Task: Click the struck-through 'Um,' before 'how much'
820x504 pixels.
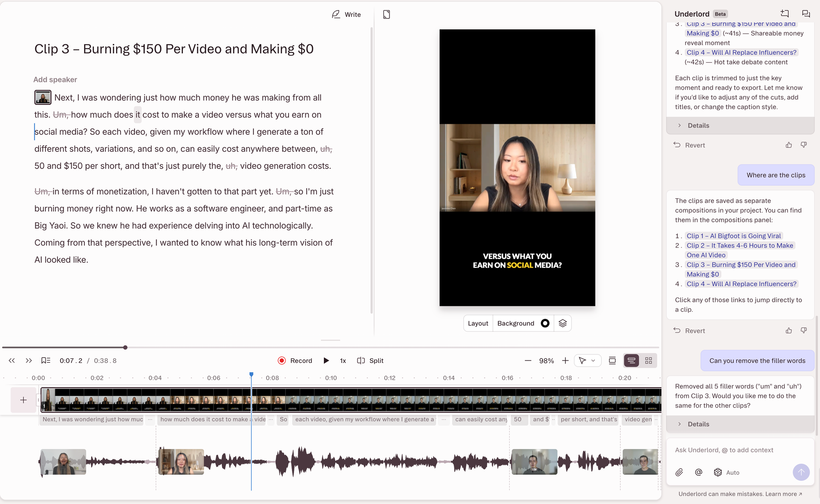Action: tap(61, 115)
